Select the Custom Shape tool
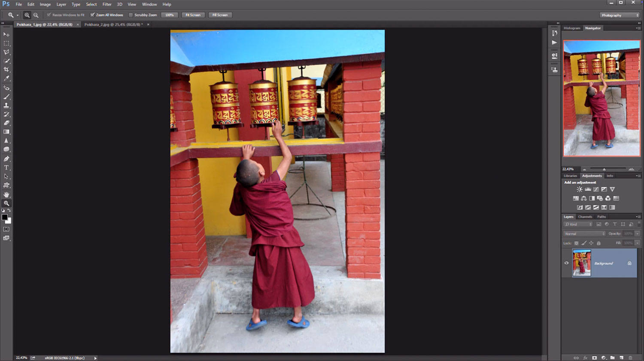 pyautogui.click(x=6, y=185)
